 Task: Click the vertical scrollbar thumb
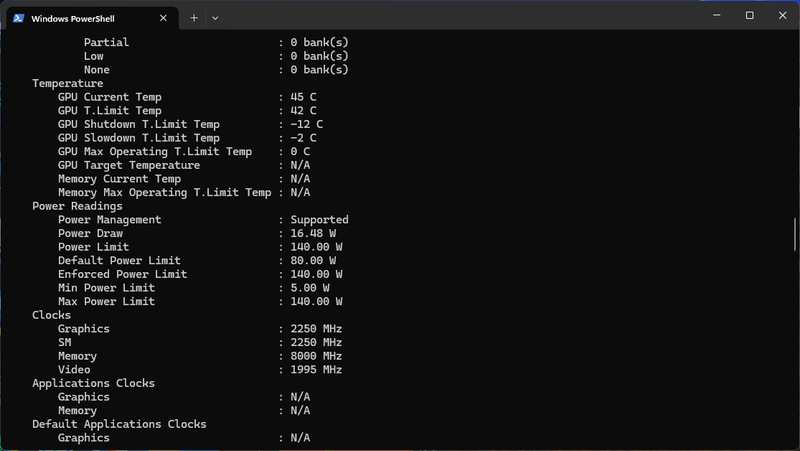point(795,235)
